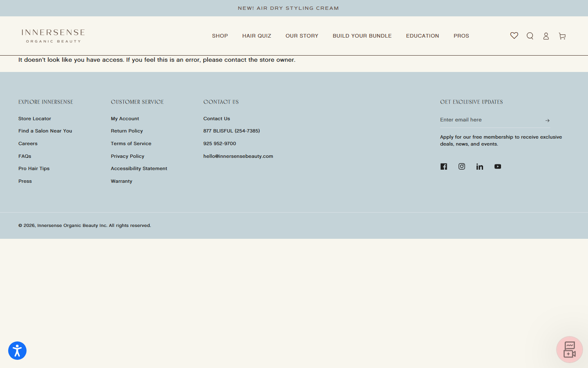
Task: Select Build Your Bundle in navigation
Action: tap(362, 36)
